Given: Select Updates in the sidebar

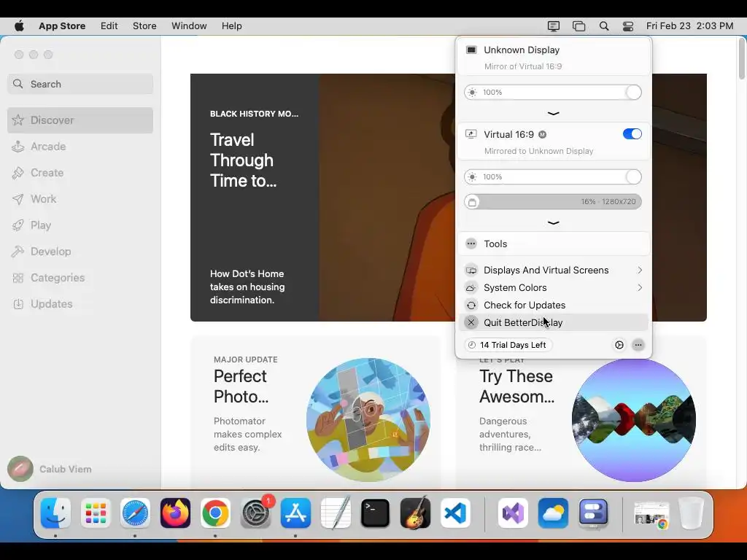Looking at the screenshot, I should pos(80,304).
